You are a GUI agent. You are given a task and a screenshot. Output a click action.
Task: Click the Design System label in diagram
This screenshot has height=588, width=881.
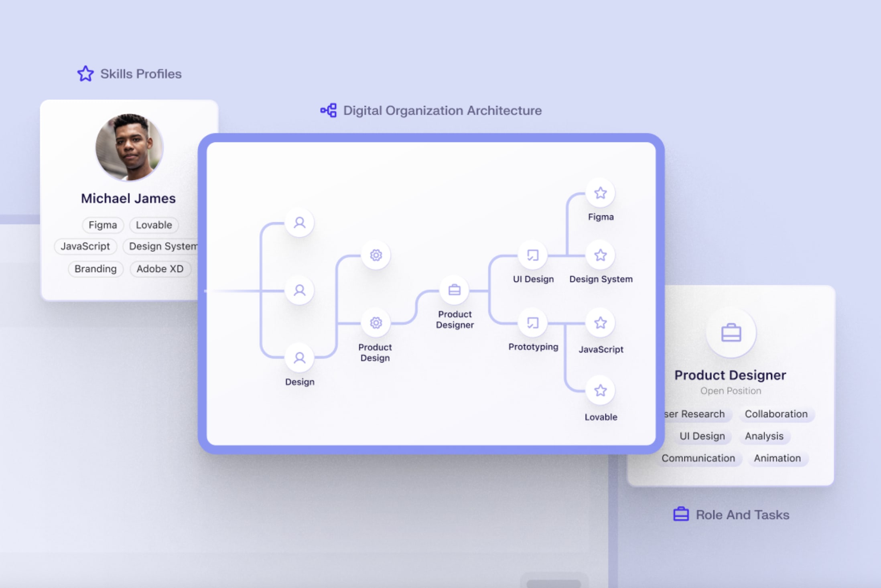click(x=601, y=279)
